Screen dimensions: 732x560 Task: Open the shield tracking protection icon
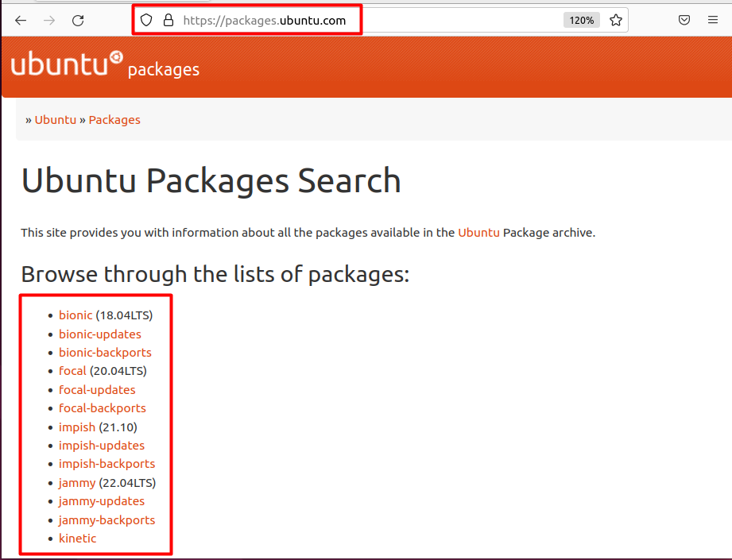click(x=146, y=20)
